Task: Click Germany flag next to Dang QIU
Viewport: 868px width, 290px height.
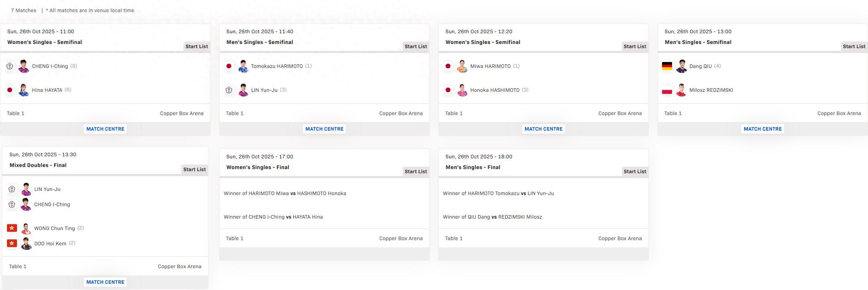Action: pyautogui.click(x=667, y=66)
